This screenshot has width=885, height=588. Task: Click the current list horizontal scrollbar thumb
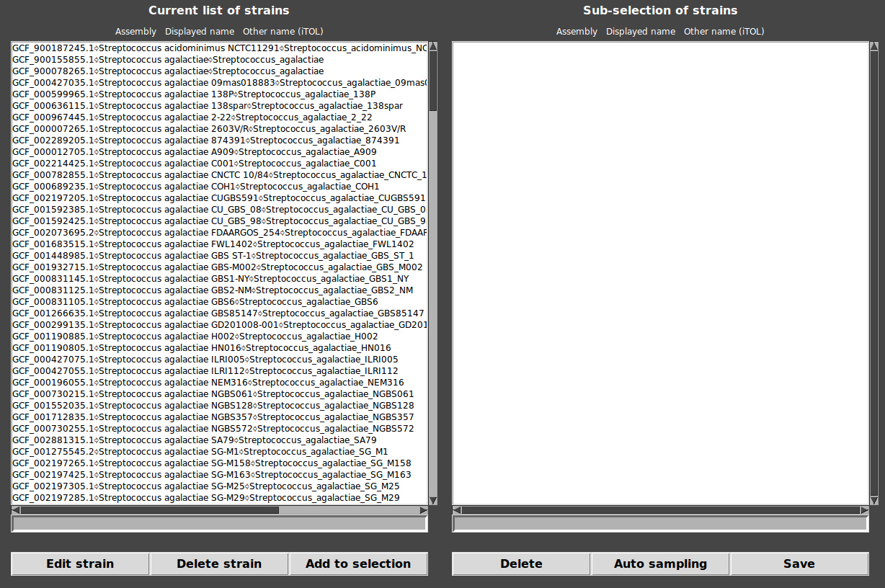coord(149,510)
